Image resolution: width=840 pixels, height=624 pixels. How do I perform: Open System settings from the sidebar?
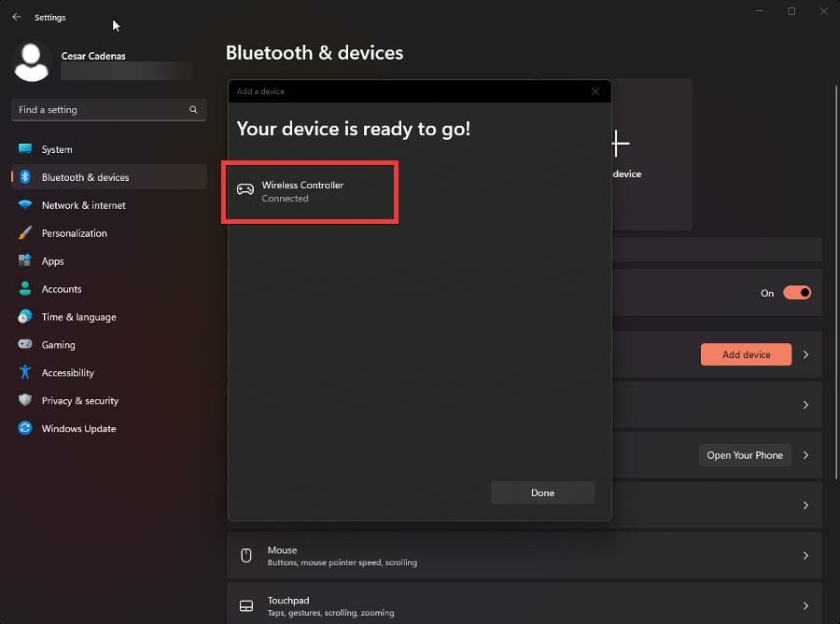click(56, 149)
